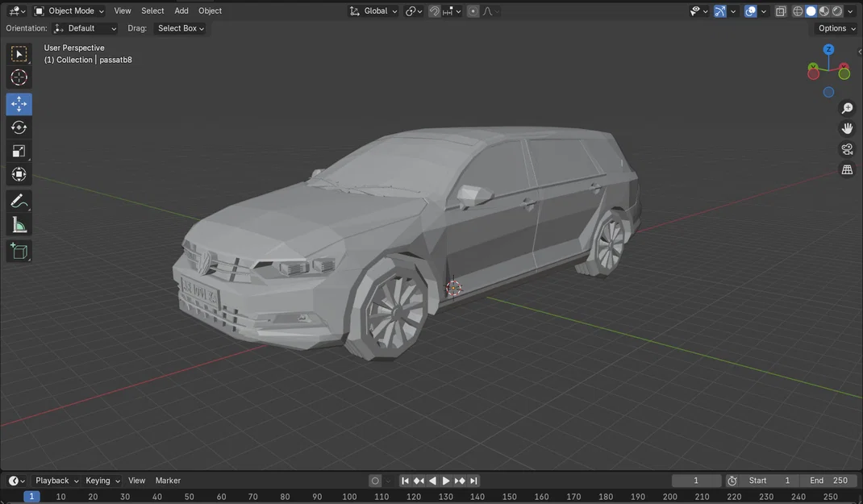Turn off viewport overlays

(x=749, y=10)
